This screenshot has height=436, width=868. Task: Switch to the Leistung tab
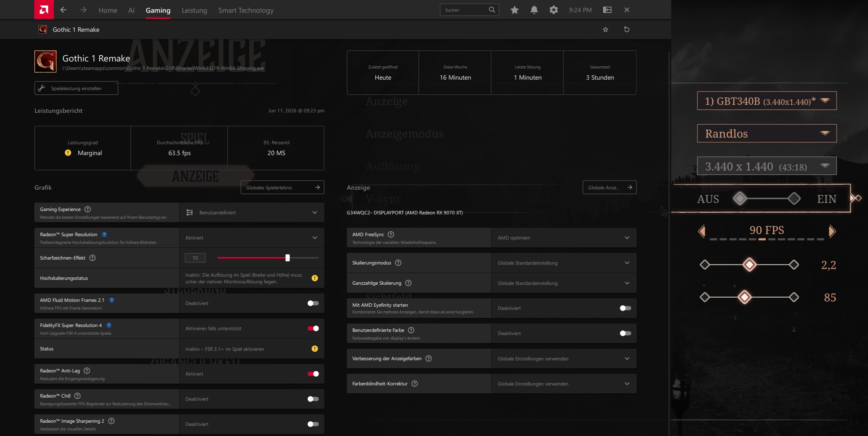[x=194, y=10]
